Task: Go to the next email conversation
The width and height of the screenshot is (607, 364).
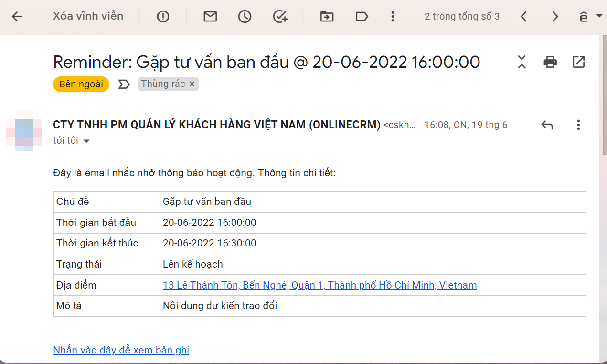Action: click(x=554, y=16)
